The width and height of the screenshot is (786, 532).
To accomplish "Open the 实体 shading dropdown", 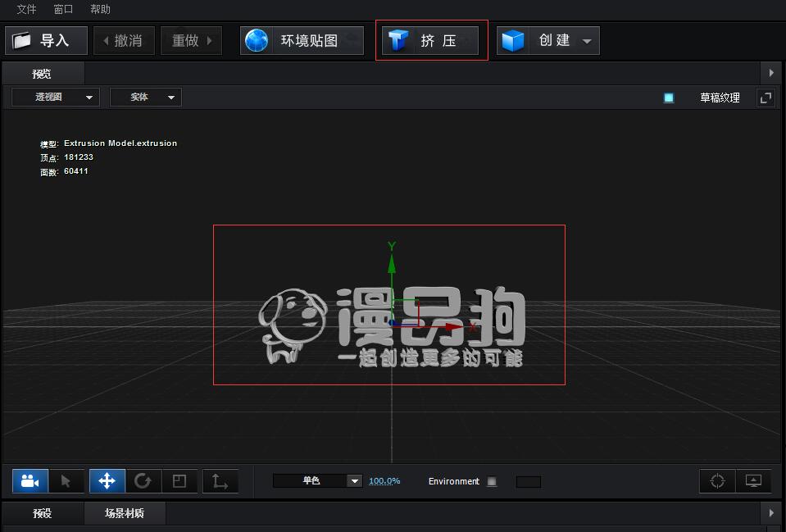I will click(145, 98).
